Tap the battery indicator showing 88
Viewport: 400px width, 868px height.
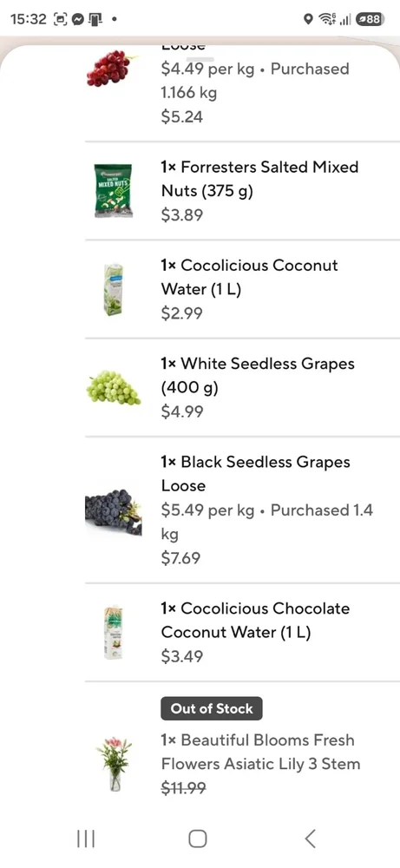tap(369, 19)
